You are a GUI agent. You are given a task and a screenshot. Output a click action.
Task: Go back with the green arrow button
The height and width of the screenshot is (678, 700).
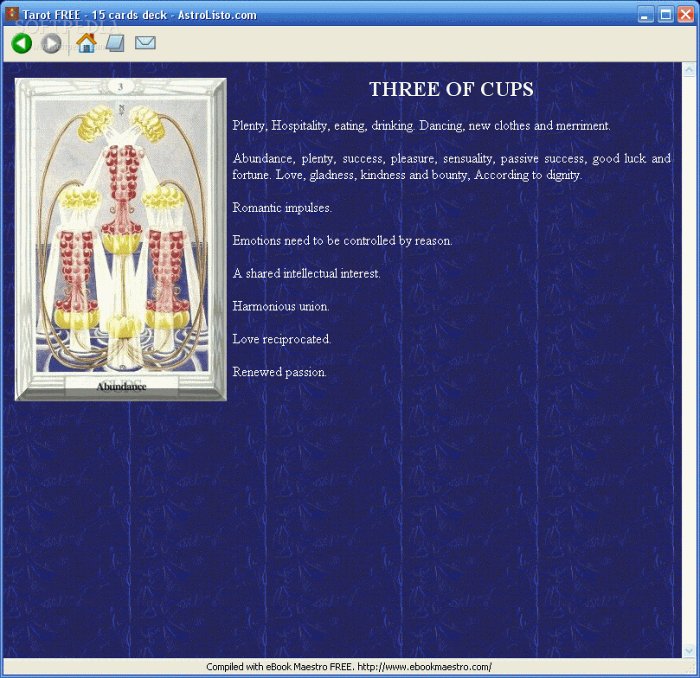(x=21, y=43)
